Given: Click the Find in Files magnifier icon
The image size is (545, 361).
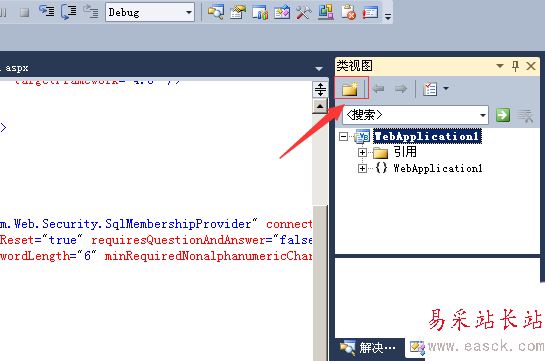Looking at the screenshot, I should click(216, 12).
